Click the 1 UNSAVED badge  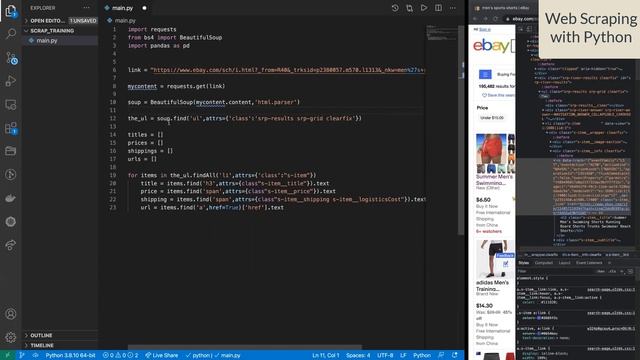click(x=83, y=20)
